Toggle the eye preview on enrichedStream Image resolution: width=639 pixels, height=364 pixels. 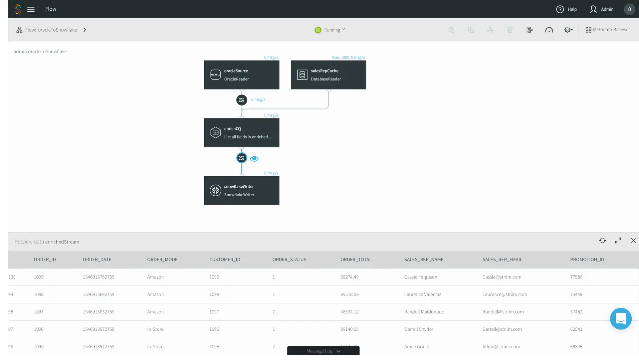(x=254, y=159)
